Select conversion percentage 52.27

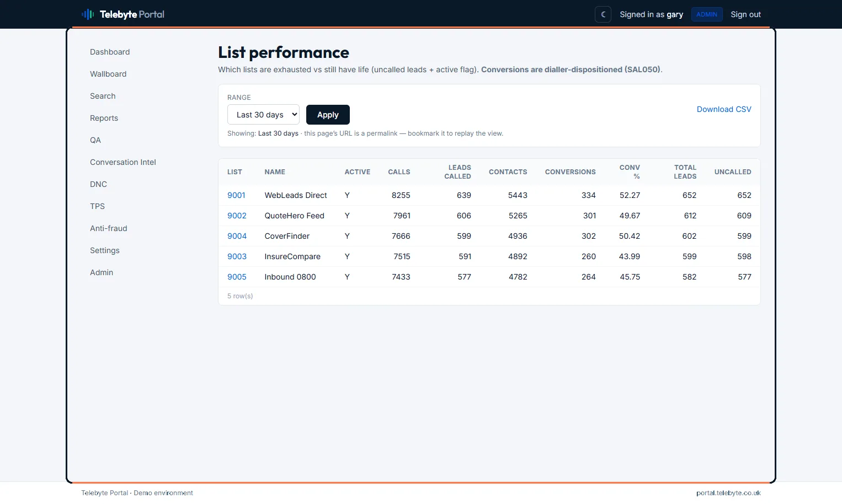pos(630,195)
